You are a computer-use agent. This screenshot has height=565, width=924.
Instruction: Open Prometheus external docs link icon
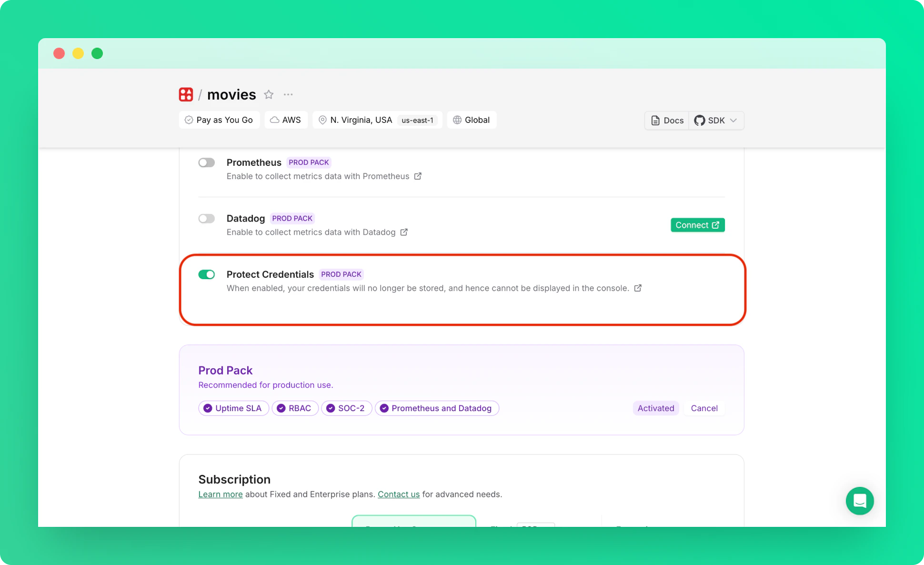(x=418, y=176)
